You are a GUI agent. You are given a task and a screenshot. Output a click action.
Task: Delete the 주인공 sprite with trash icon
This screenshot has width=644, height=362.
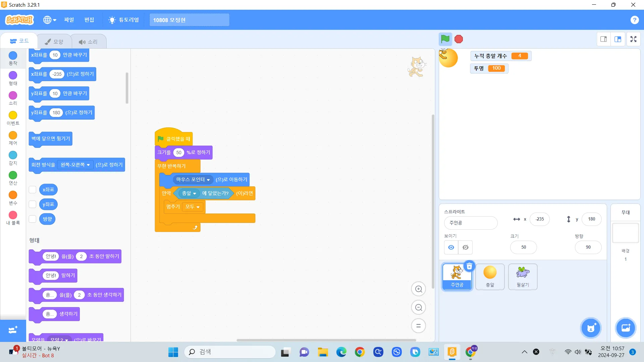point(469,266)
